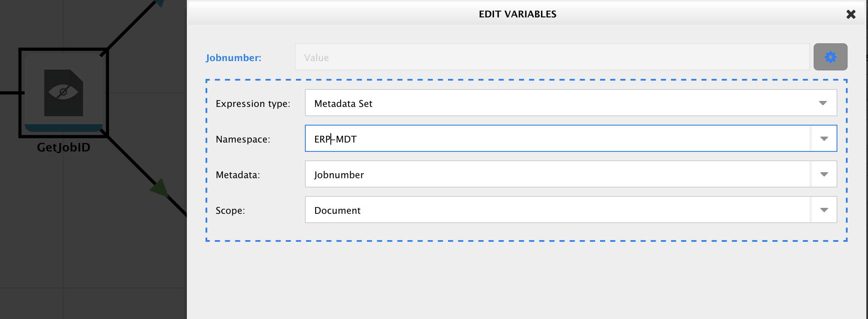This screenshot has height=319, width=868.
Task: Select the GetJobID node's hidden-eye document icon
Action: click(x=64, y=92)
